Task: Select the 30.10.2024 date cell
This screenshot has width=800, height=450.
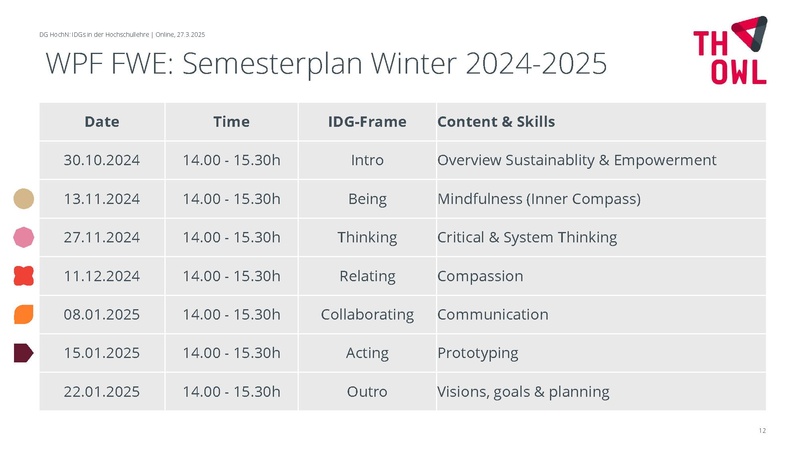Action: click(x=102, y=160)
